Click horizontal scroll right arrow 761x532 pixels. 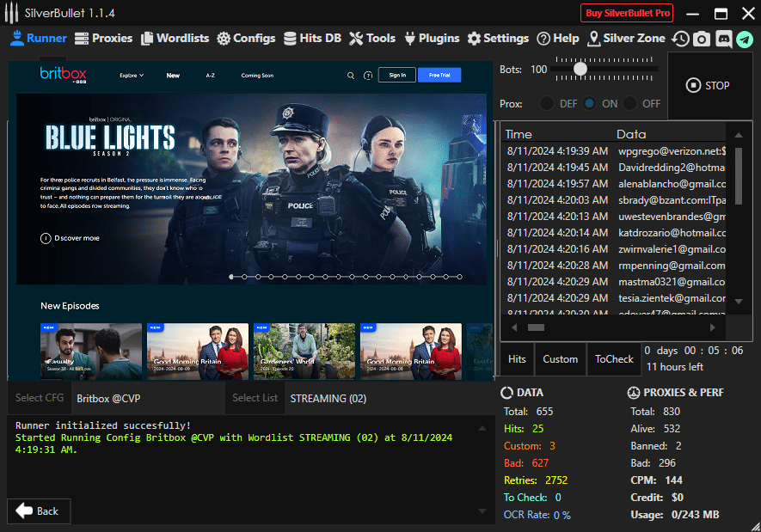713,327
